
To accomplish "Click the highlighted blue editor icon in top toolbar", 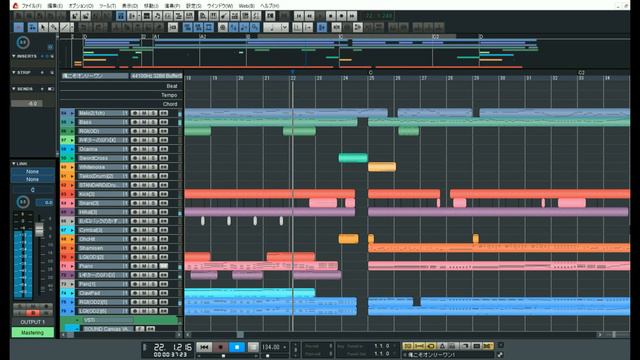I will 121,16.
